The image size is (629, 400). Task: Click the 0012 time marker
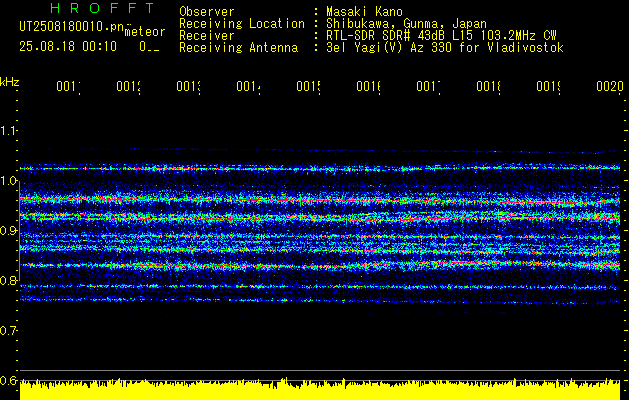pos(128,86)
